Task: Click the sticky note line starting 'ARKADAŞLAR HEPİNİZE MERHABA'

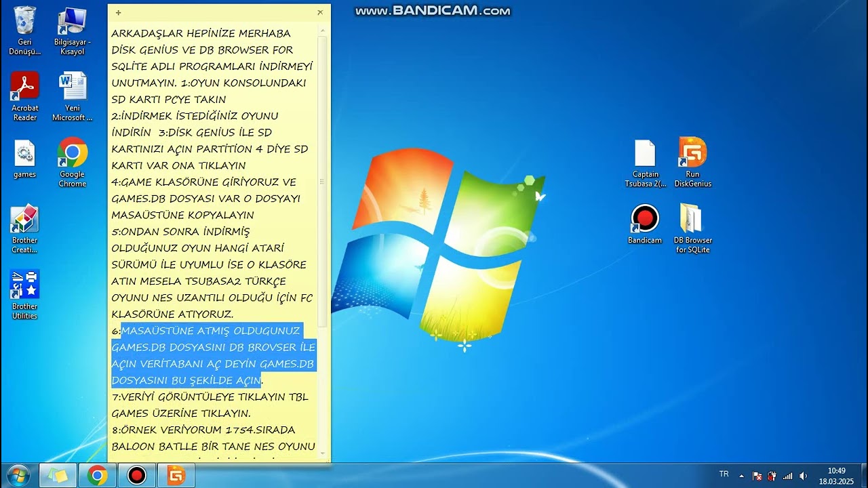Action: tap(201, 33)
